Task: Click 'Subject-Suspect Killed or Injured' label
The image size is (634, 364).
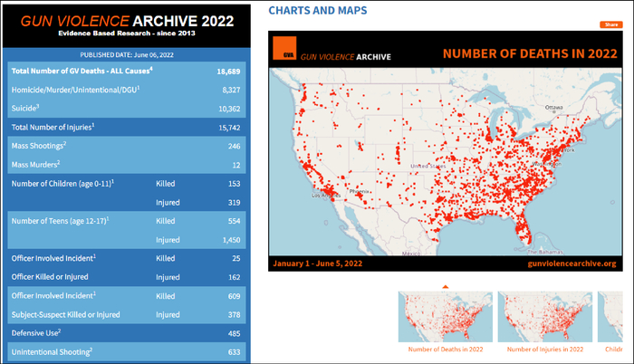Action: point(65,315)
